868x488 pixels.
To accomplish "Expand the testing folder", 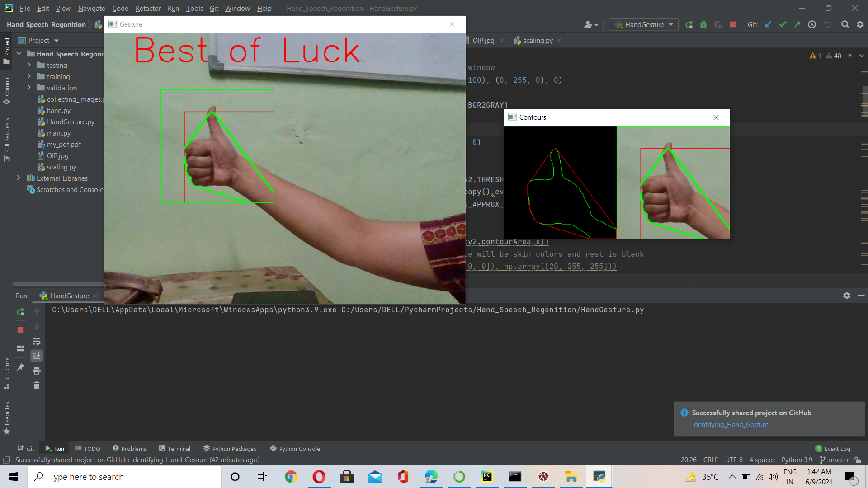I will (28, 65).
